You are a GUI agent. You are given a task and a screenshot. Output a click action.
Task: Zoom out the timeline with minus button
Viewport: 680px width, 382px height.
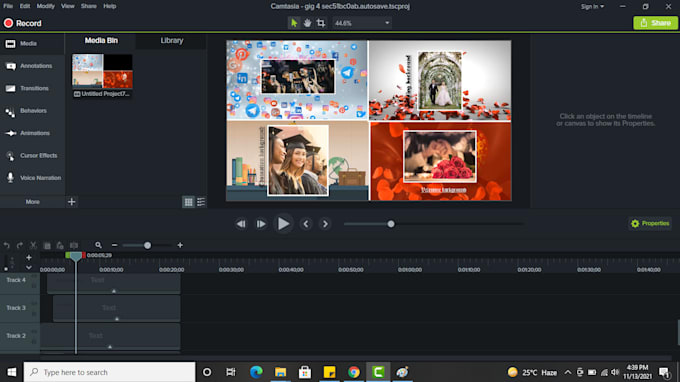point(114,245)
